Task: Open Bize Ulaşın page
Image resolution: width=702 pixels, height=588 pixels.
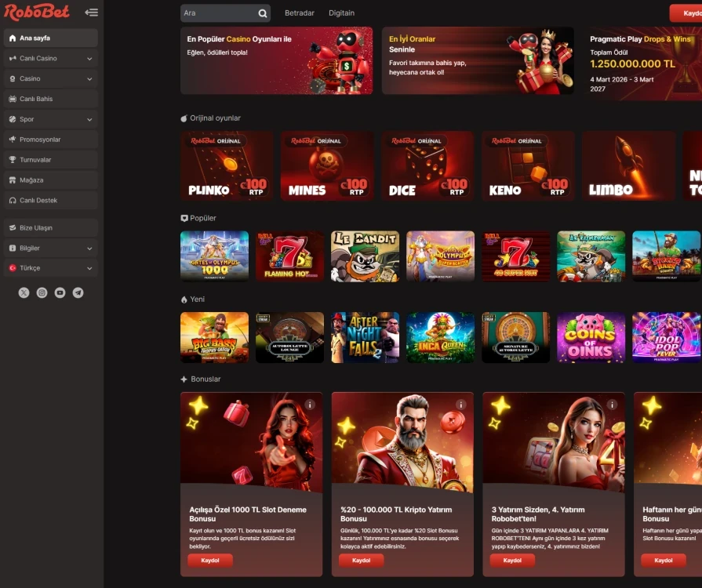Action: pos(50,228)
